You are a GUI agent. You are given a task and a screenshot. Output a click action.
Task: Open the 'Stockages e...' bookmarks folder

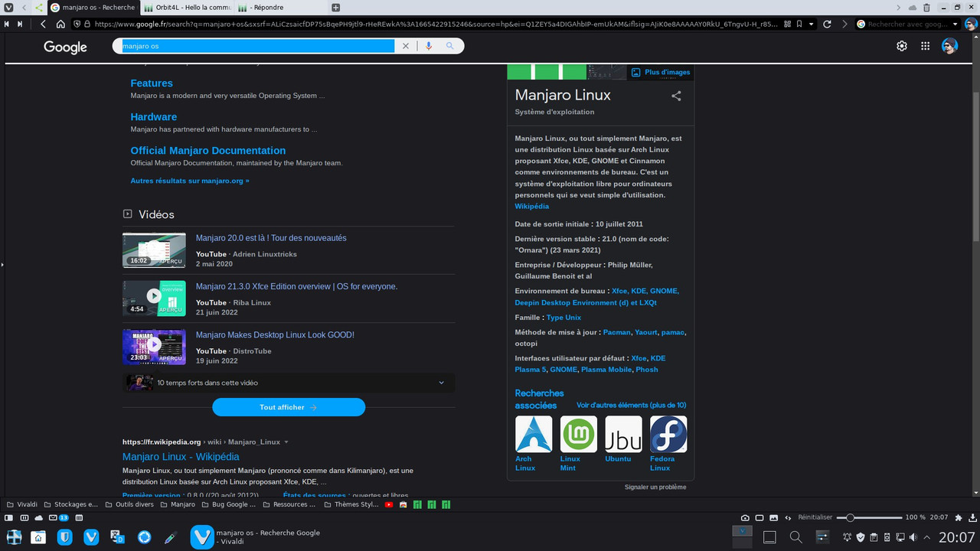tap(71, 504)
